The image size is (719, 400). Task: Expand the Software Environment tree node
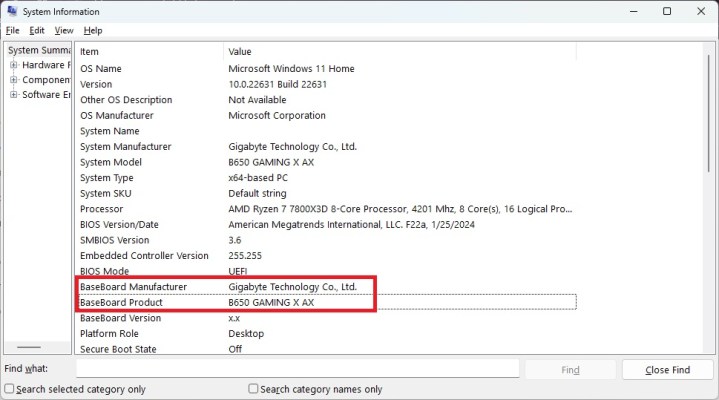[x=14, y=95]
